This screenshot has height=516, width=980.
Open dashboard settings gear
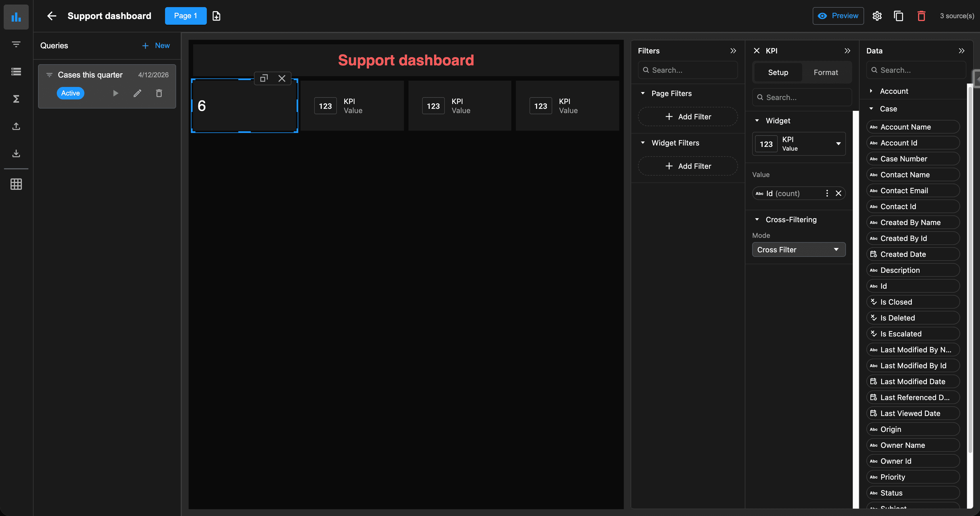coord(877,16)
